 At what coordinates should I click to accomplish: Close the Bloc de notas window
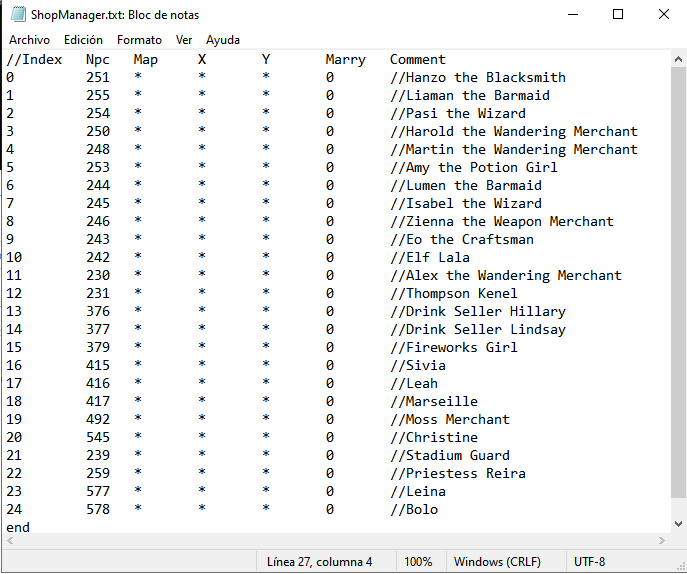tap(664, 15)
